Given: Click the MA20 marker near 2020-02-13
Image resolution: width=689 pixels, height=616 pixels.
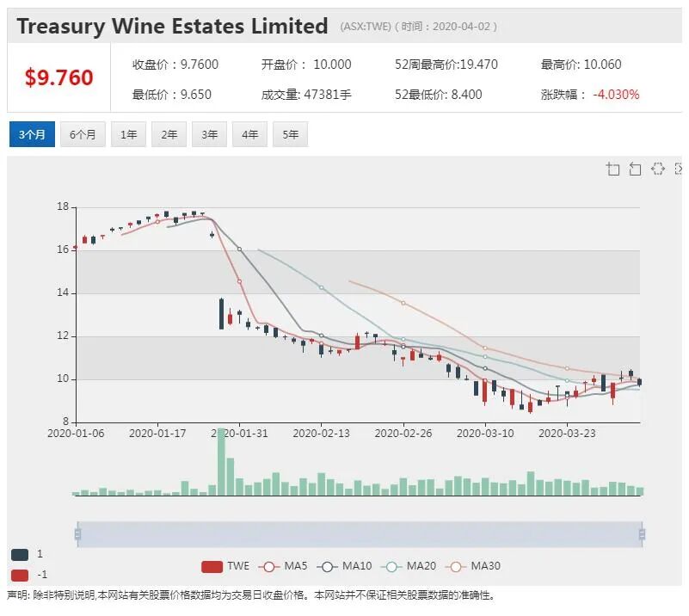Looking at the screenshot, I should pyautogui.click(x=322, y=287).
